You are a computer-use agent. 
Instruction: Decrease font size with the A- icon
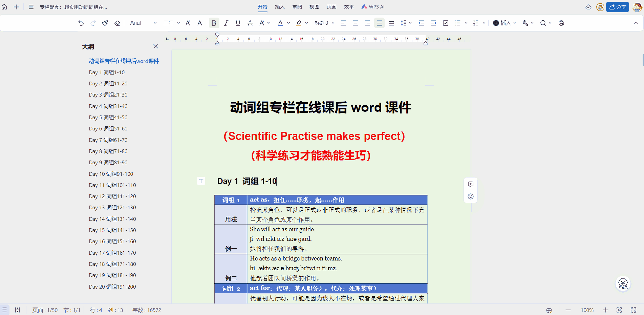(200, 23)
